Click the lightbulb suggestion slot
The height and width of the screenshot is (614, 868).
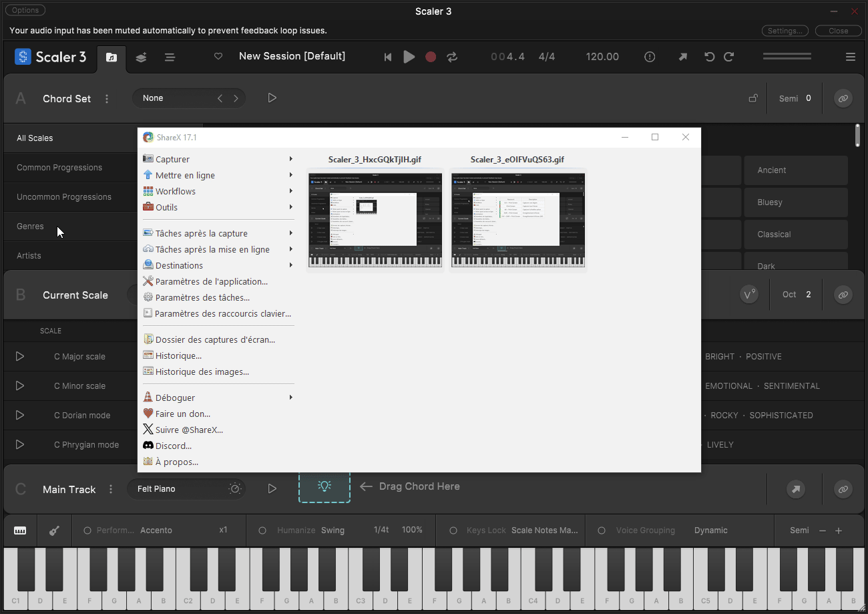pyautogui.click(x=324, y=486)
